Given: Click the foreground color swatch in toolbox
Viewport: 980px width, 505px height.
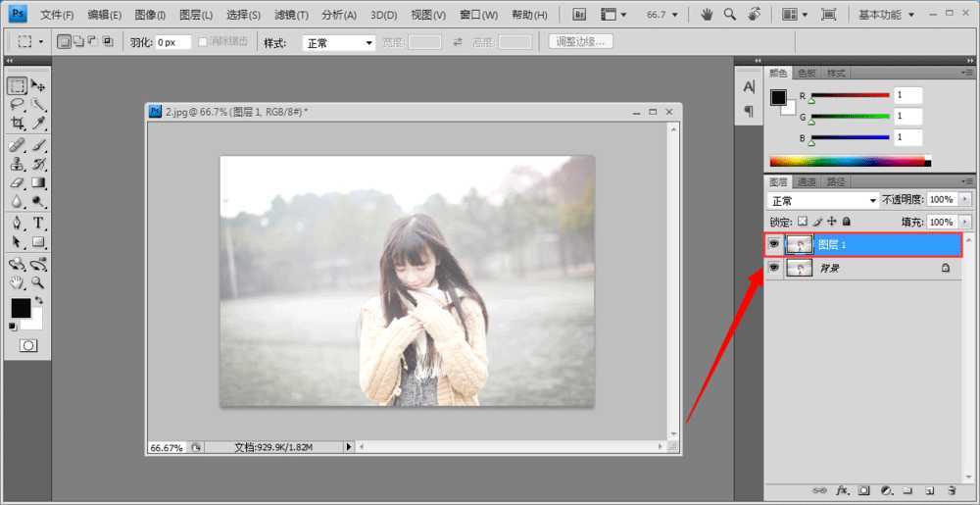Looking at the screenshot, I should (x=20, y=308).
